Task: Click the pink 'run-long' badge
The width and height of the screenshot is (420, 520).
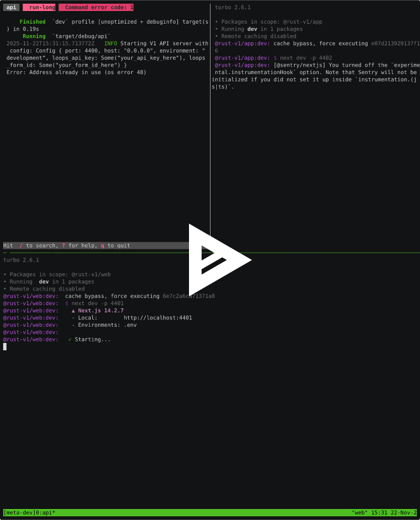Action: pos(39,7)
